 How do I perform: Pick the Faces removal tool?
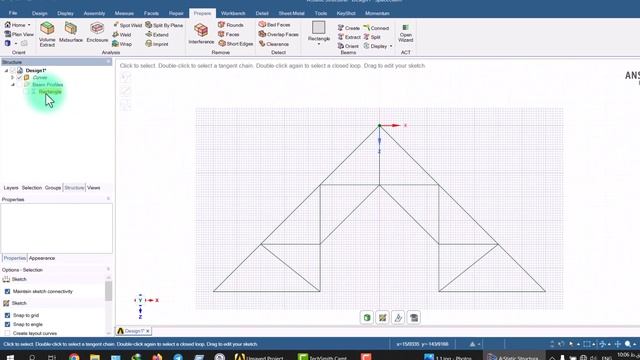pos(229,34)
